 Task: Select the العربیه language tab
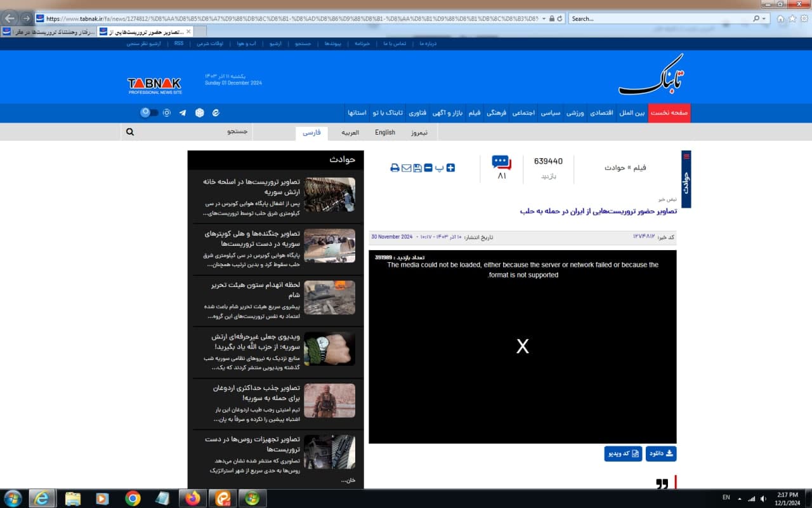[x=350, y=133]
